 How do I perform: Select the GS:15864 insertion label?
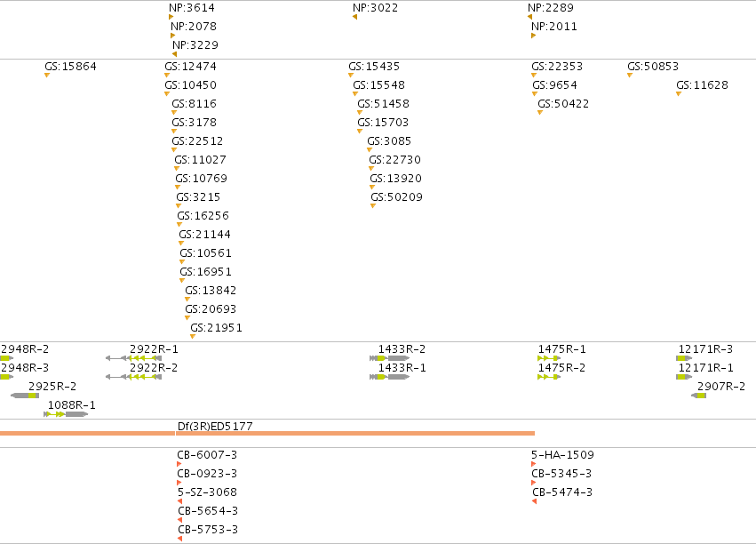tap(70, 67)
